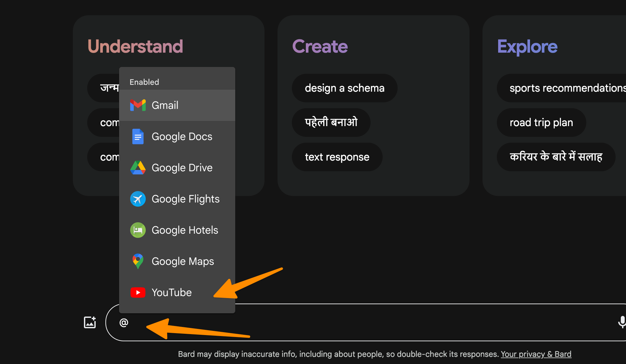626x364 pixels.
Task: Choose the 'road trip plan' suggestion
Action: (x=541, y=123)
